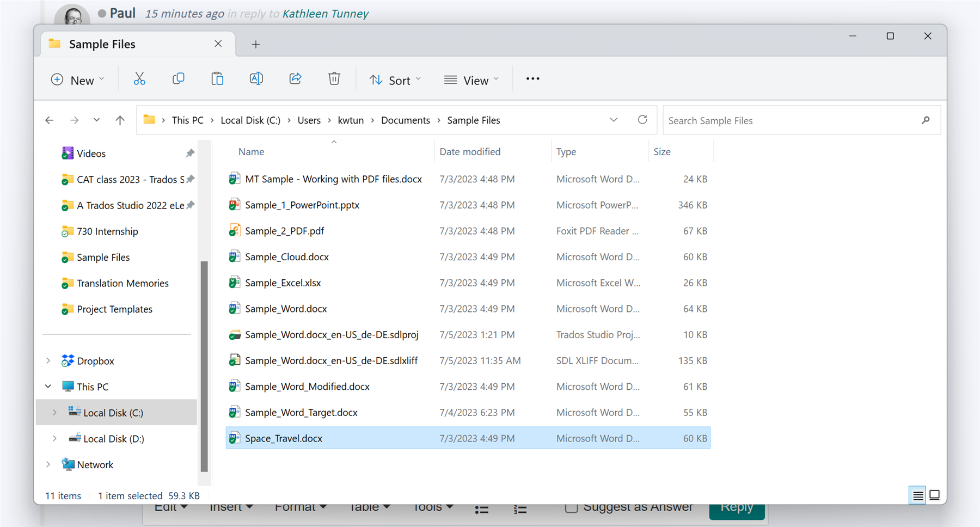Image resolution: width=980 pixels, height=527 pixels.
Task: Click the Paste clipboard icon
Action: pos(217,79)
